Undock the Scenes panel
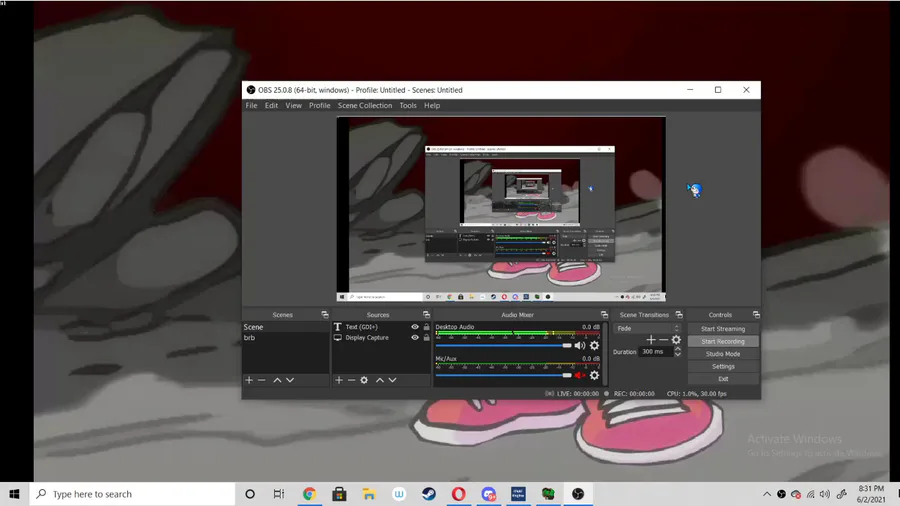900x506 pixels. point(325,314)
